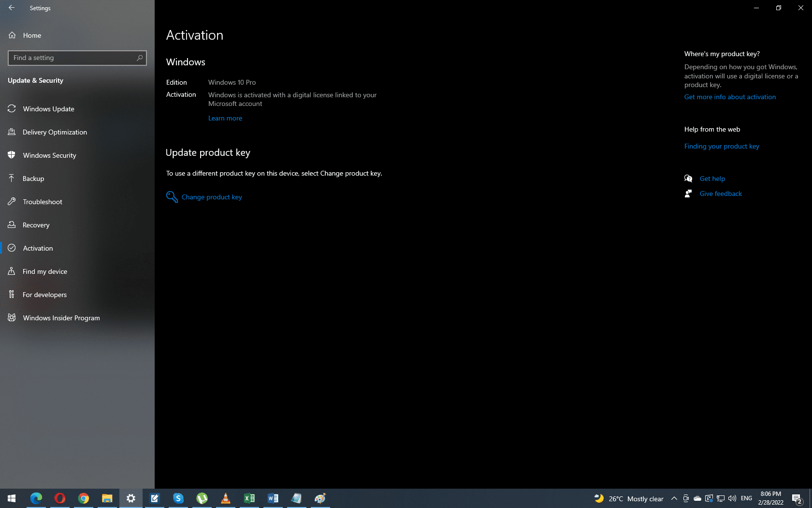Go to Settings Home
Screen dimensions: 812x508
32,35
